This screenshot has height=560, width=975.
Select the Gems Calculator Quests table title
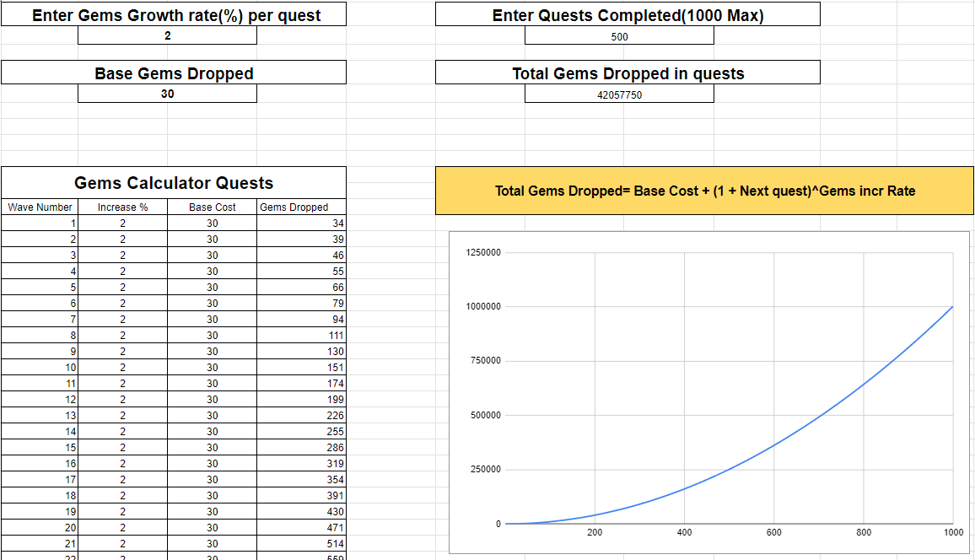[x=173, y=182]
